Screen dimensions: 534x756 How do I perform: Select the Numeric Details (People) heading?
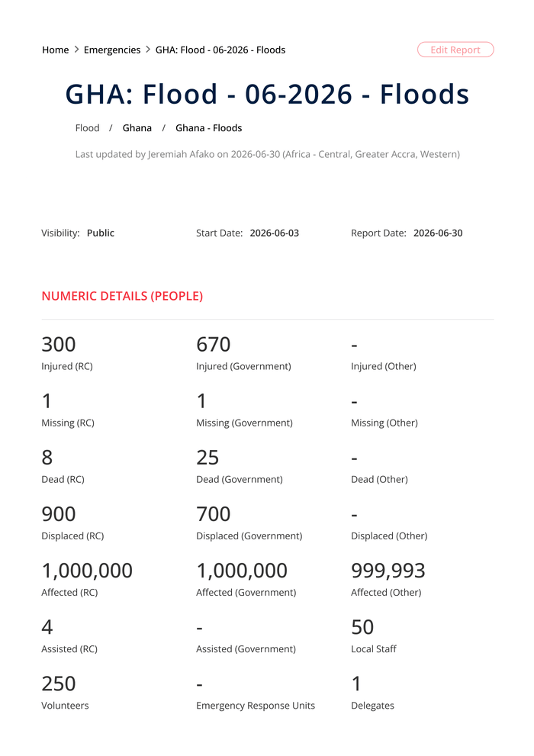(122, 296)
